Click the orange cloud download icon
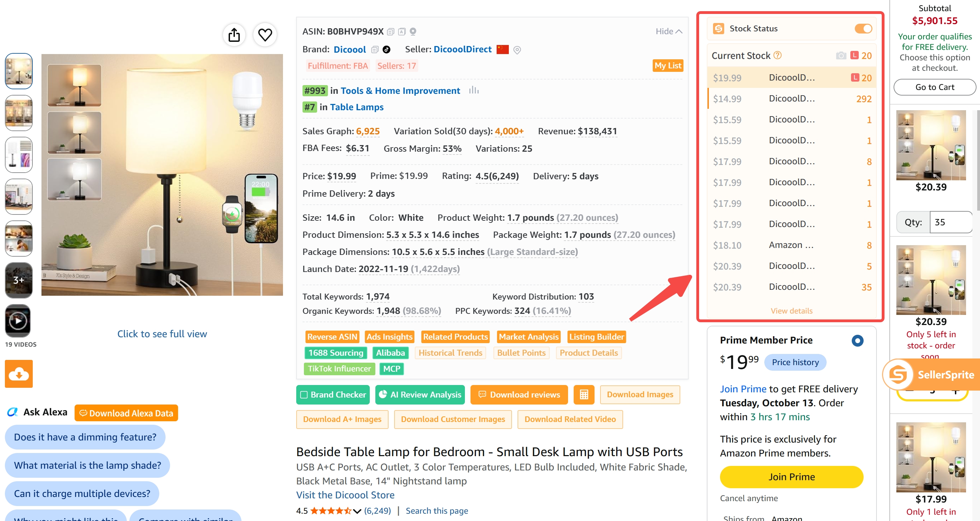The width and height of the screenshot is (980, 521). click(18, 374)
